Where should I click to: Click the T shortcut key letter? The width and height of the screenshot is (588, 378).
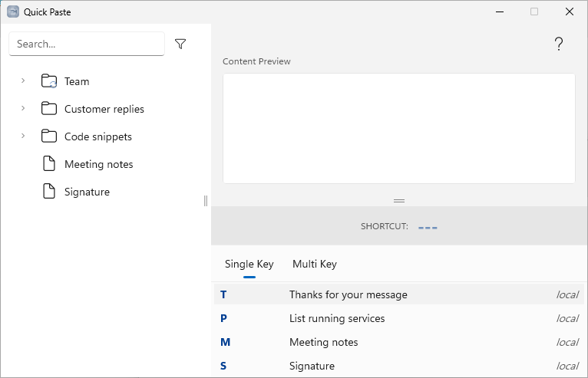click(223, 295)
